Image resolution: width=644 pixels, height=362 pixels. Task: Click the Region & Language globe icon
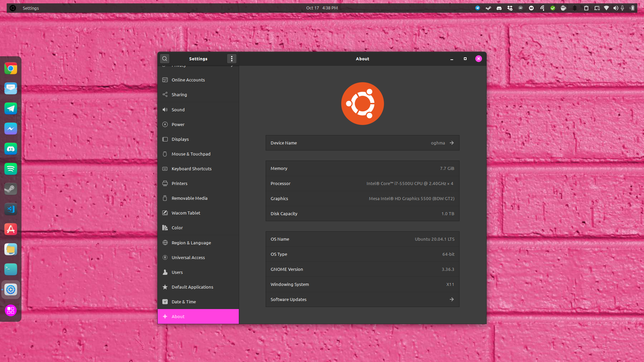(165, 243)
